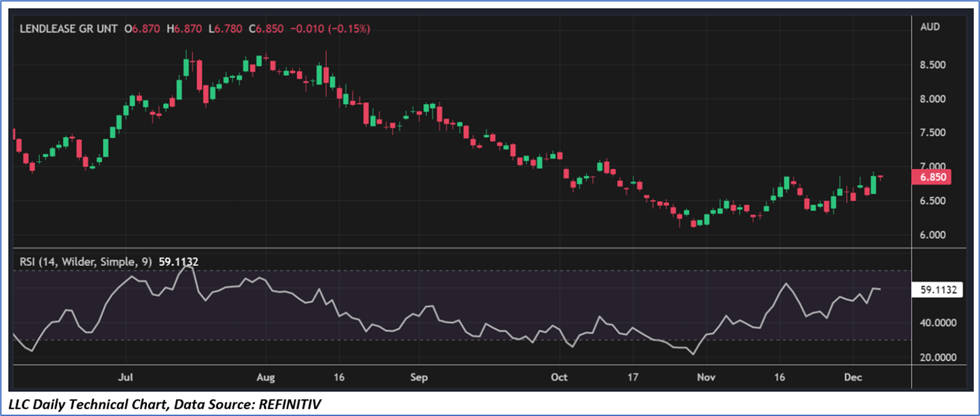
Task: Click the RSI legend value 59.1132
Action: (177, 262)
